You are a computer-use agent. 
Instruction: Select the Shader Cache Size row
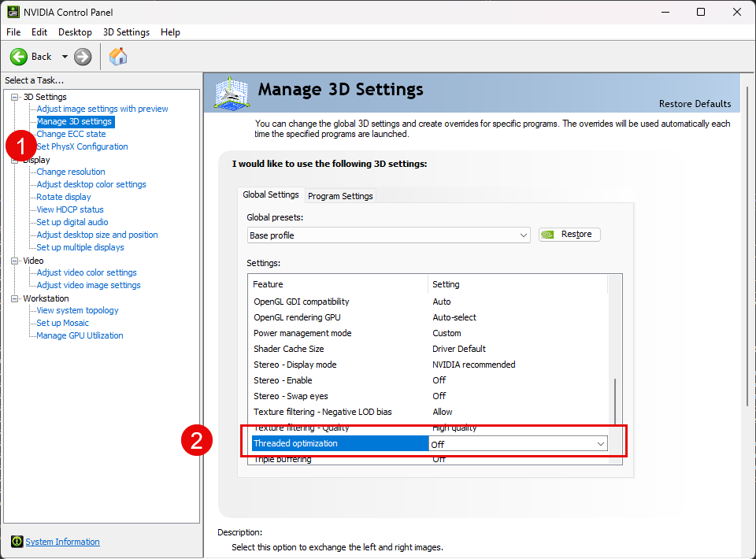click(x=429, y=349)
